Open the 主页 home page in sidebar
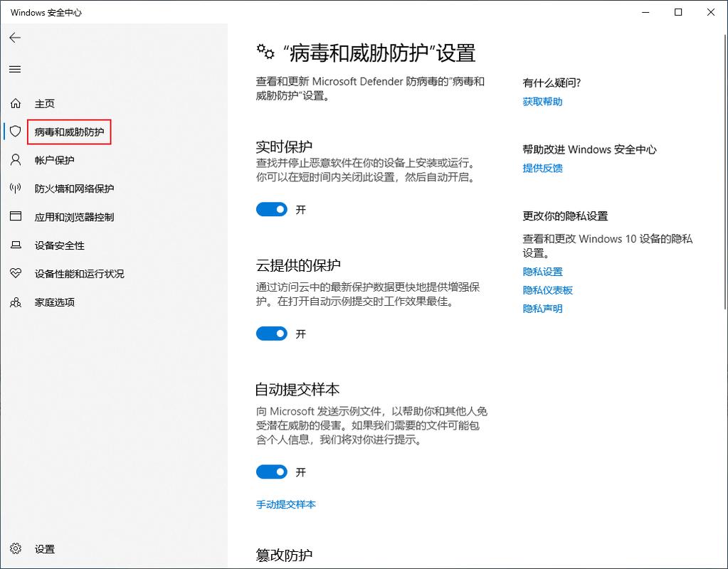 click(x=44, y=103)
